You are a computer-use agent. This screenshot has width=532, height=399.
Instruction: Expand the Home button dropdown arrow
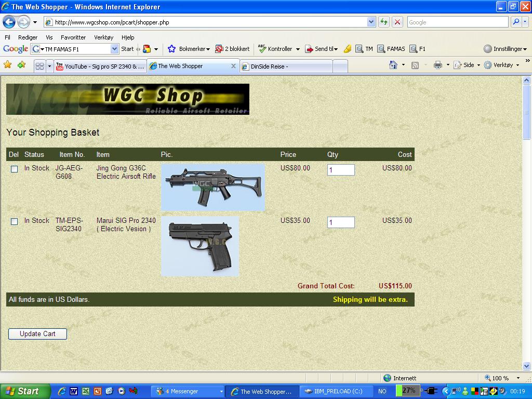(403, 65)
